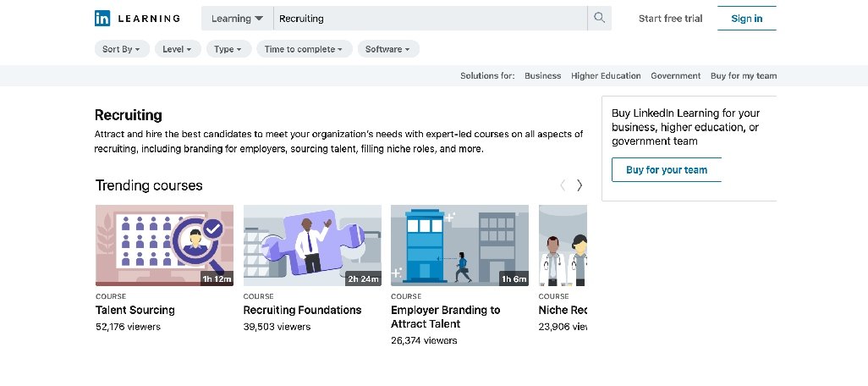The height and width of the screenshot is (386, 868).
Task: Expand the Sort By filter
Action: (122, 49)
